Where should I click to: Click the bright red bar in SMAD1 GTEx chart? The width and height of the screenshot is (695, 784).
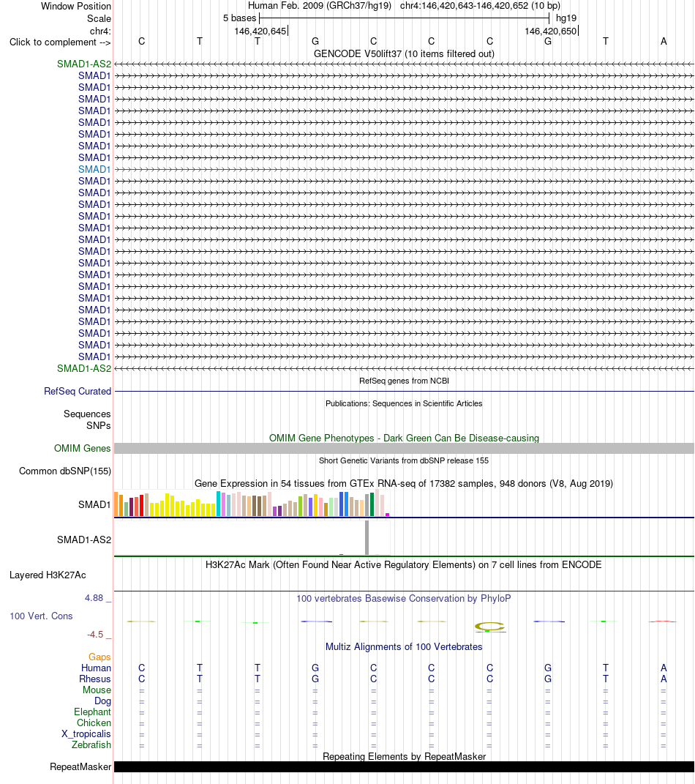(x=142, y=506)
